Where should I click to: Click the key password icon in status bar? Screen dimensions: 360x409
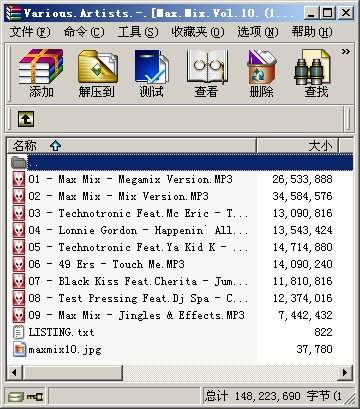click(35, 397)
